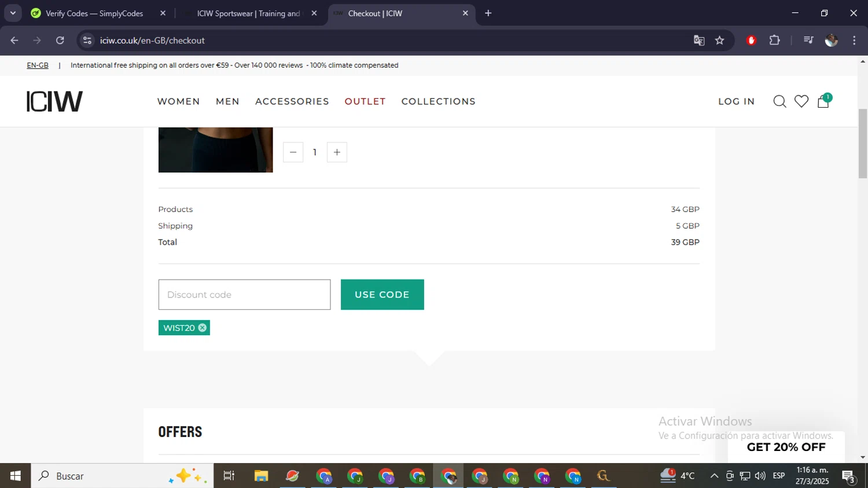Close the Checkout | ICIW tab
The width and height of the screenshot is (868, 488).
tap(465, 13)
